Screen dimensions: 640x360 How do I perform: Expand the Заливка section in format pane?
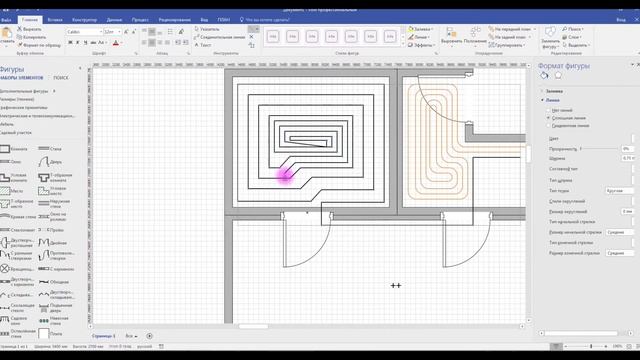click(554, 91)
